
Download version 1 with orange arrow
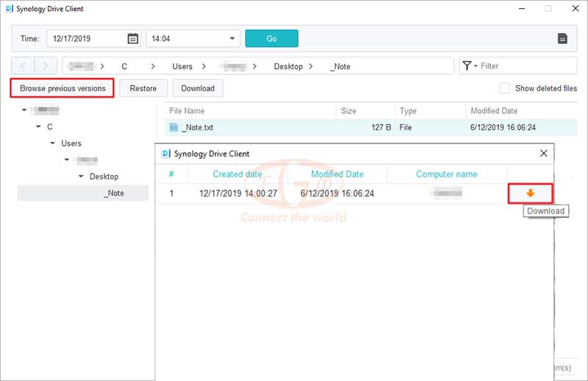(530, 193)
